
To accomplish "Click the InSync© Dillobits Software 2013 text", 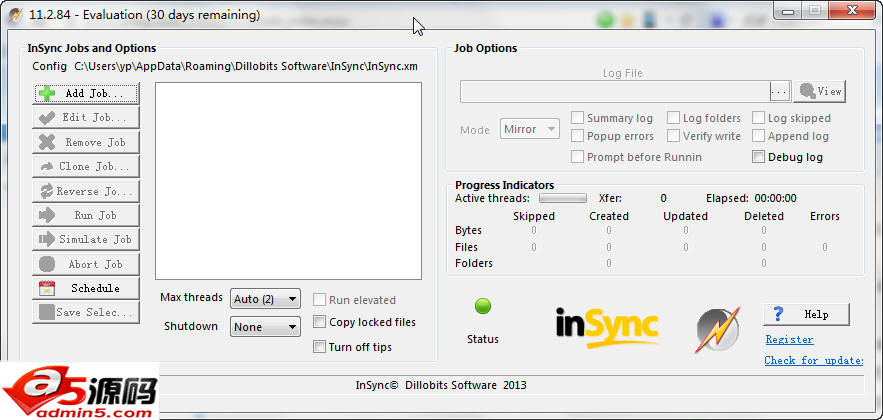I will point(441,386).
